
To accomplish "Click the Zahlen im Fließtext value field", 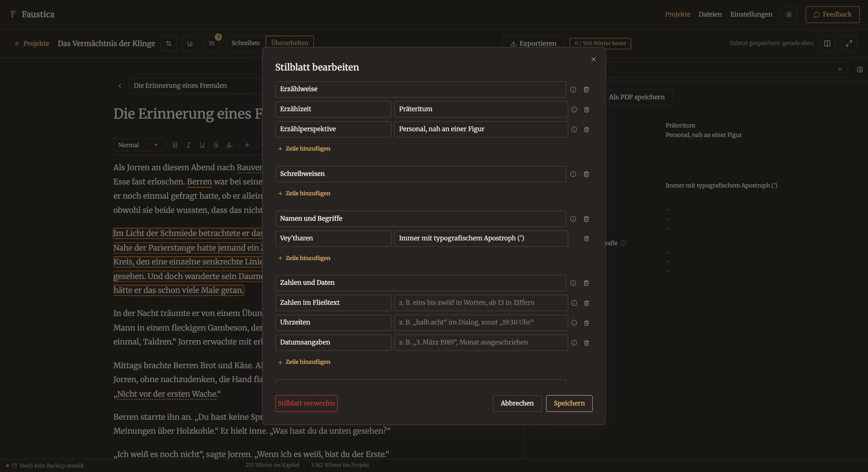I will tap(481, 302).
